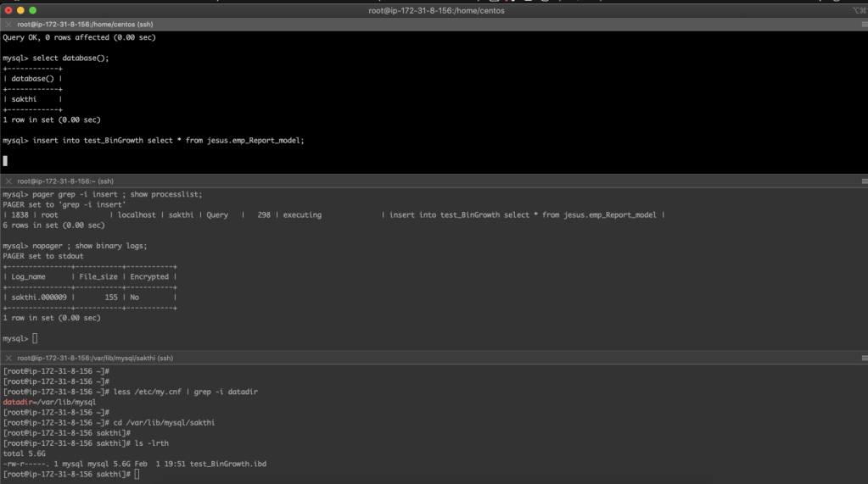Minimize the terminal window with yellow button
The image size is (868, 484).
pos(21,10)
